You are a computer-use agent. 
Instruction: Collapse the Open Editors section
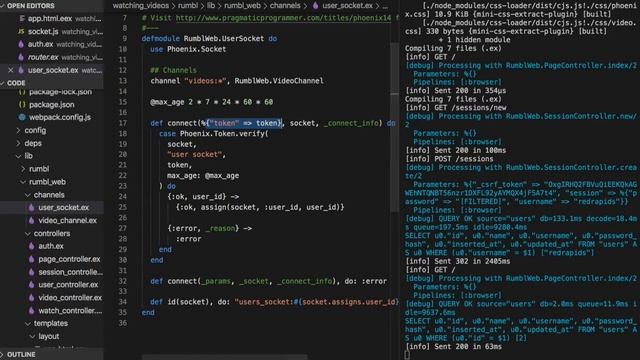[x=2, y=6]
